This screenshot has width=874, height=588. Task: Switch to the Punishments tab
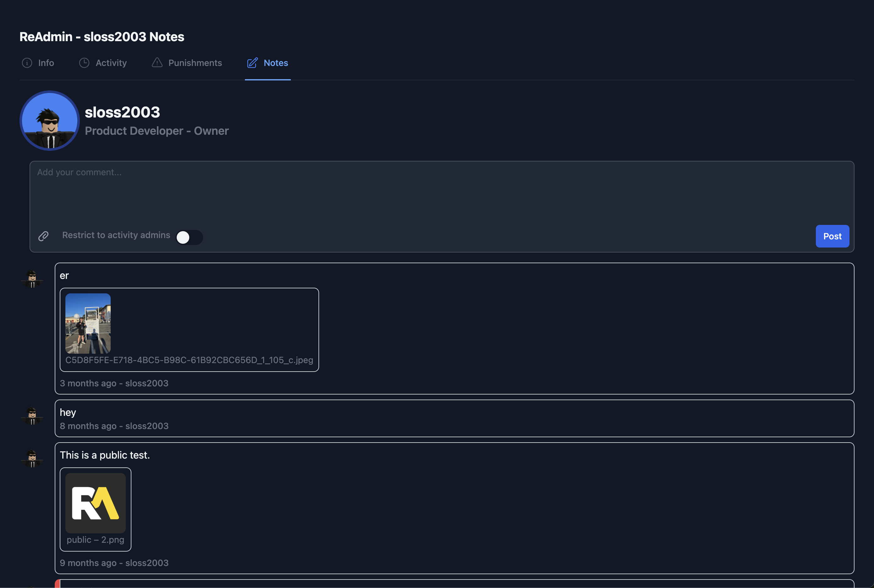195,63
